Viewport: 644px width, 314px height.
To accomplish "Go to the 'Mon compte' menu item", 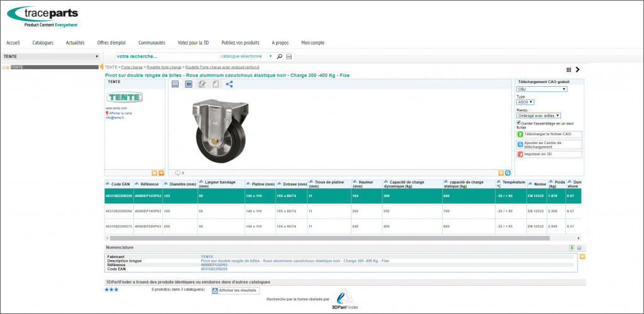I will 313,43.
